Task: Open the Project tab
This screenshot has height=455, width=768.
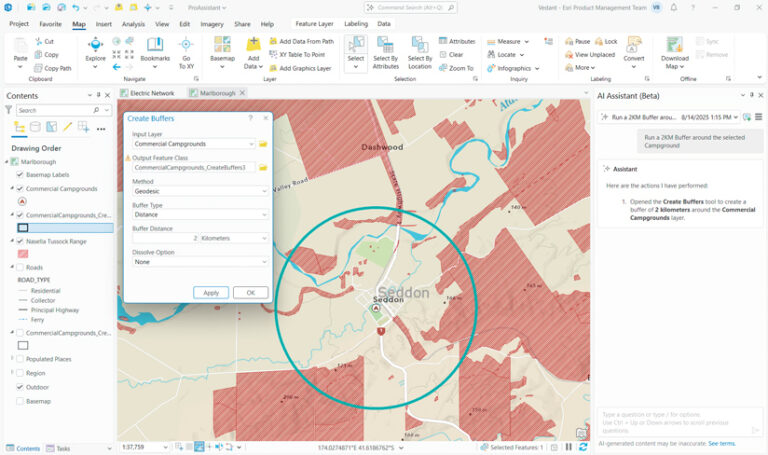Action: pyautogui.click(x=19, y=24)
